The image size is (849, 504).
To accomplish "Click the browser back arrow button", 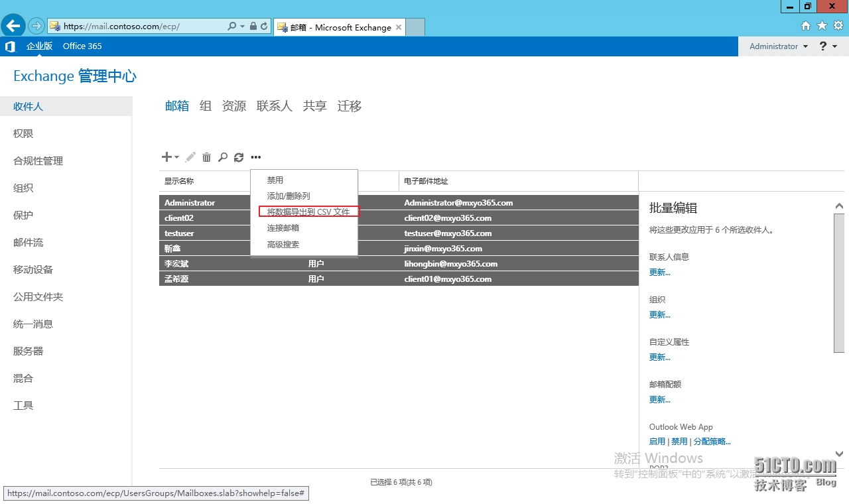I will click(x=13, y=27).
